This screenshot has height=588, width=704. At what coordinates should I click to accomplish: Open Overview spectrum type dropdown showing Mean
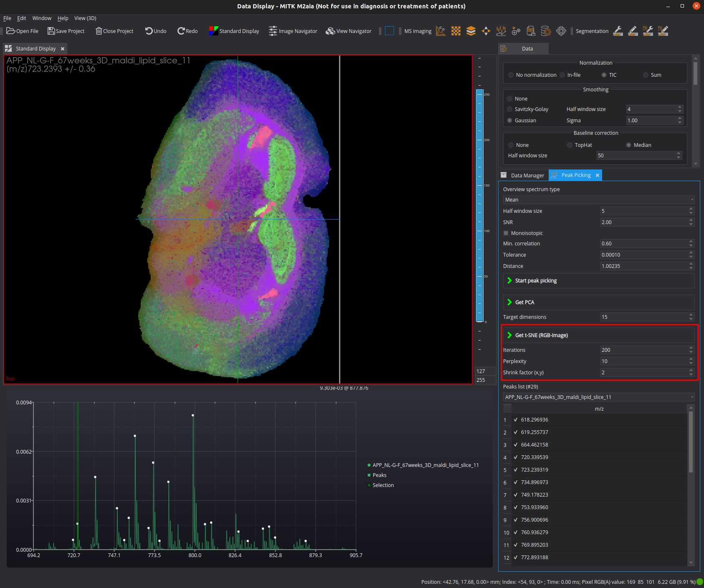pos(599,200)
